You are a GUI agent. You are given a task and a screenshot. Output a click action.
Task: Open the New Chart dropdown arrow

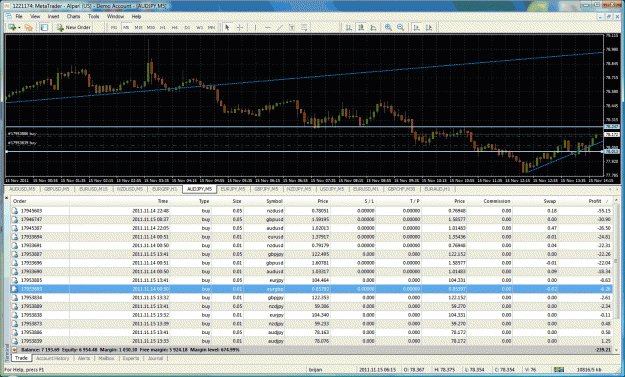point(19,27)
